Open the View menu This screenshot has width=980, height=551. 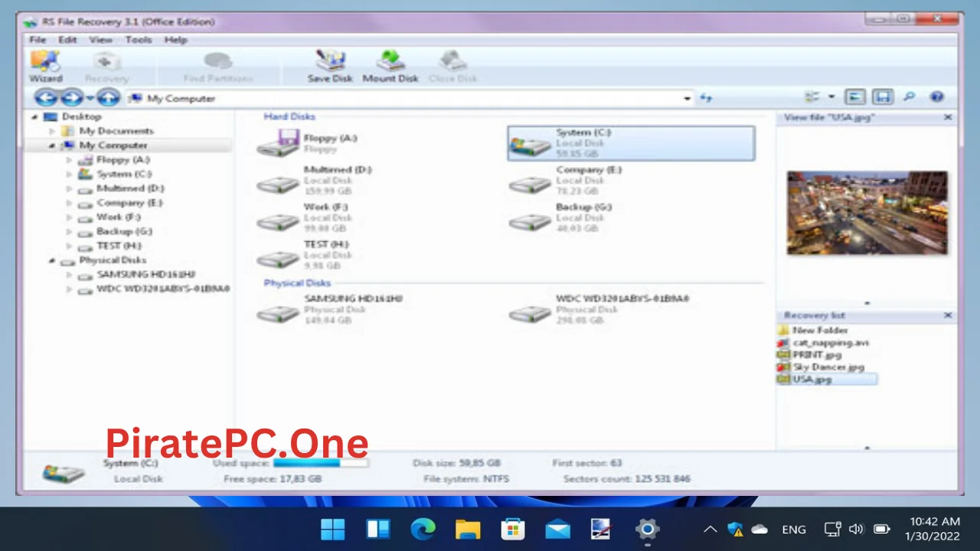coord(100,40)
